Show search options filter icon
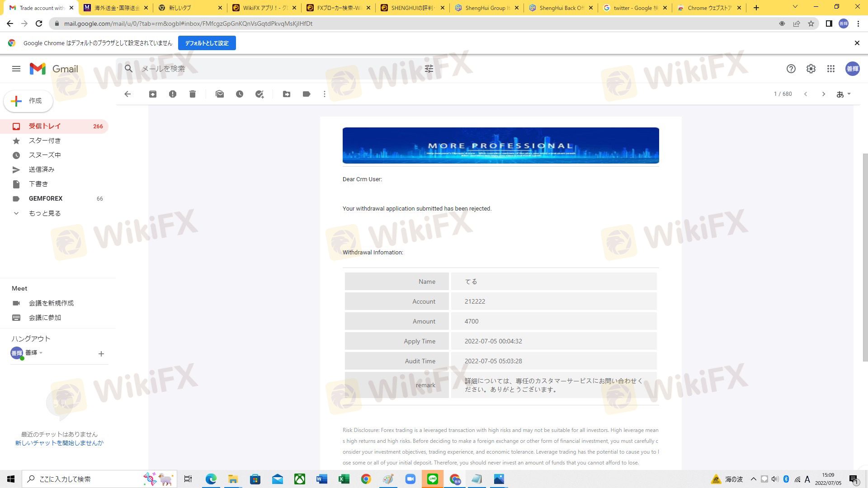This screenshot has width=868, height=488. 429,69
